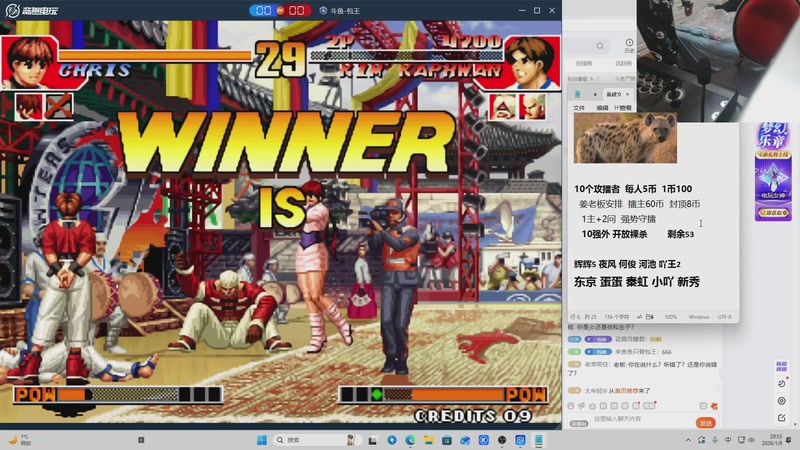Image resolution: width=800 pixels, height=450 pixels.
Task: Open Task View on the taskbar
Action: coord(373,440)
